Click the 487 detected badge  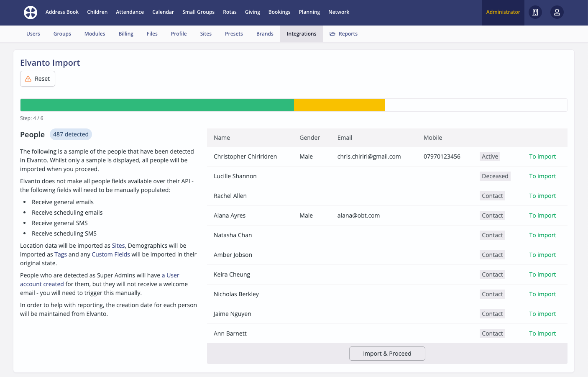[x=71, y=134]
